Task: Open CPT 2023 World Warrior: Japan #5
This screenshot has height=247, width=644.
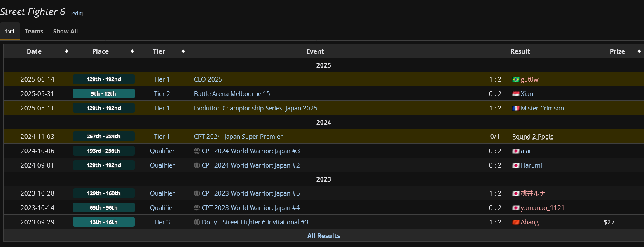Action: [251, 193]
